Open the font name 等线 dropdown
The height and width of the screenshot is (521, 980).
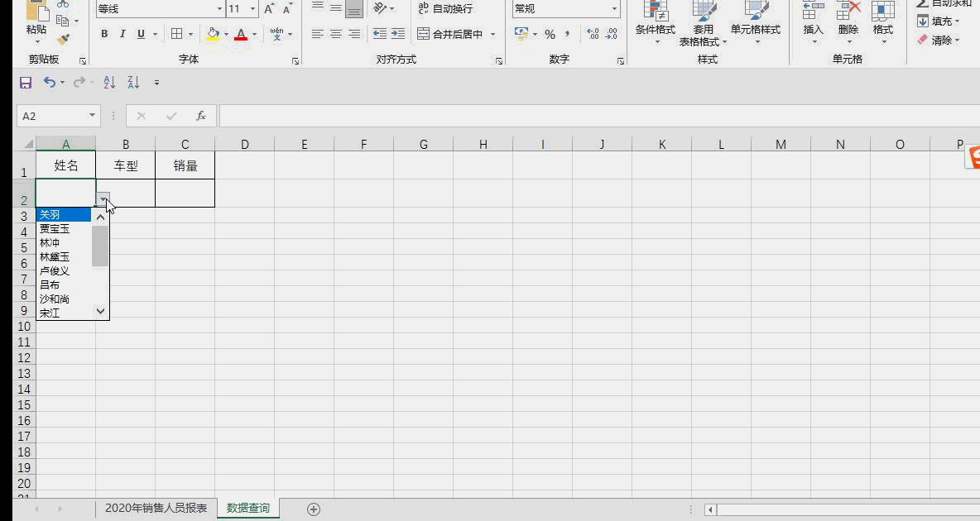[x=219, y=9]
